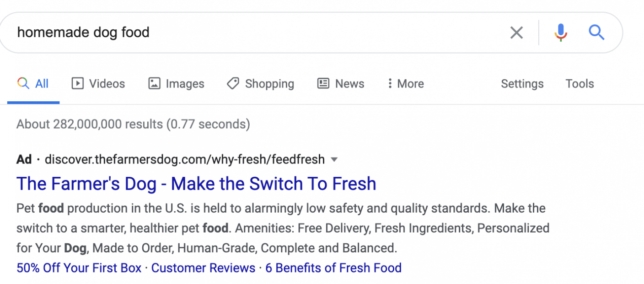Click the magnifier icon on the All tab
644x284 pixels.
coord(23,83)
